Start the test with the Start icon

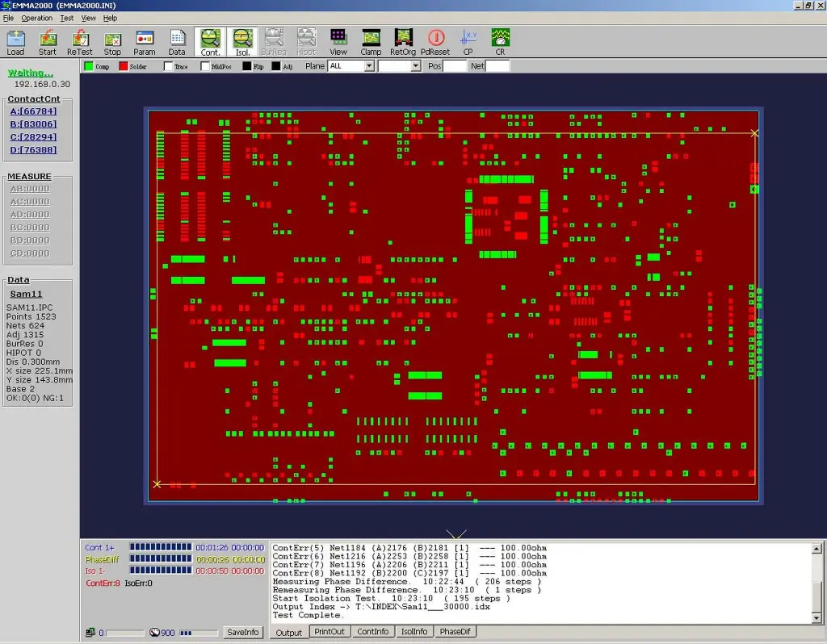48,41
